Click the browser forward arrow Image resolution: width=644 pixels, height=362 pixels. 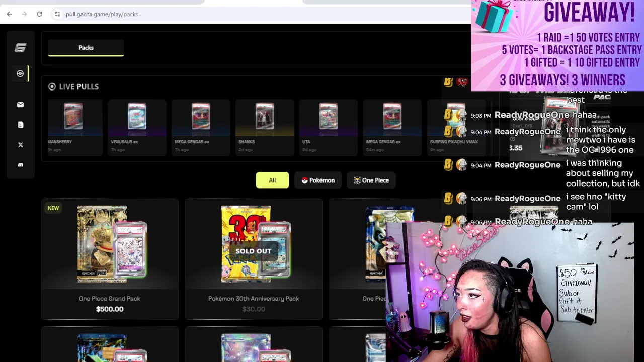click(24, 14)
